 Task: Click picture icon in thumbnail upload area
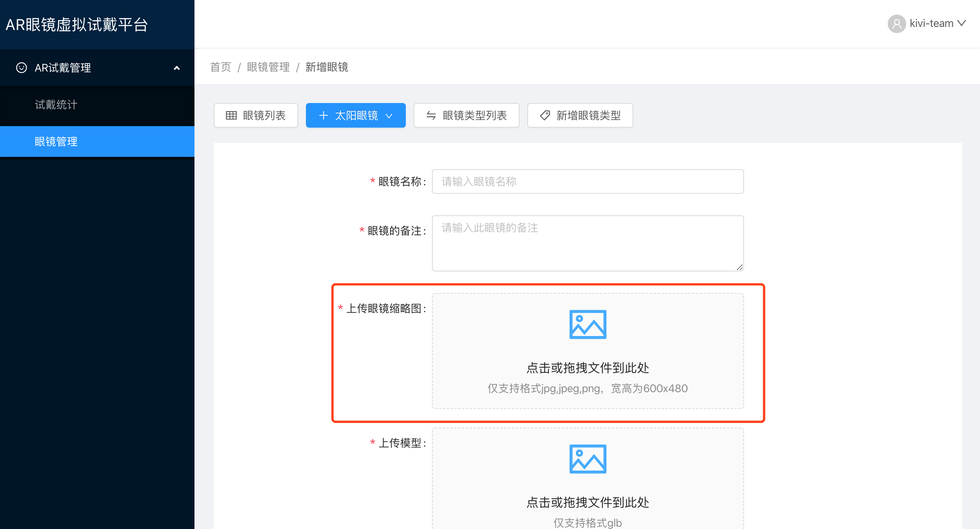[x=588, y=324]
